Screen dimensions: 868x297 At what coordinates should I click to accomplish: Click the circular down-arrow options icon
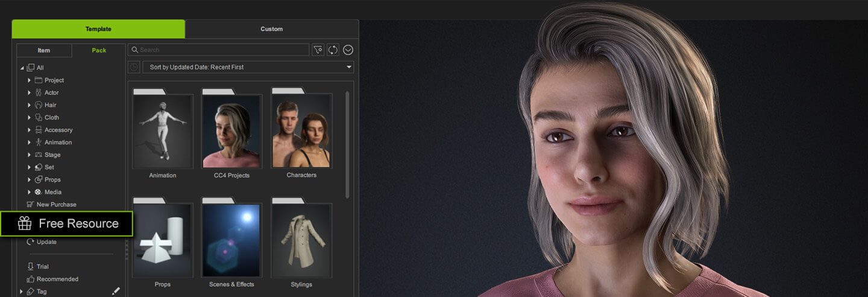click(x=348, y=50)
